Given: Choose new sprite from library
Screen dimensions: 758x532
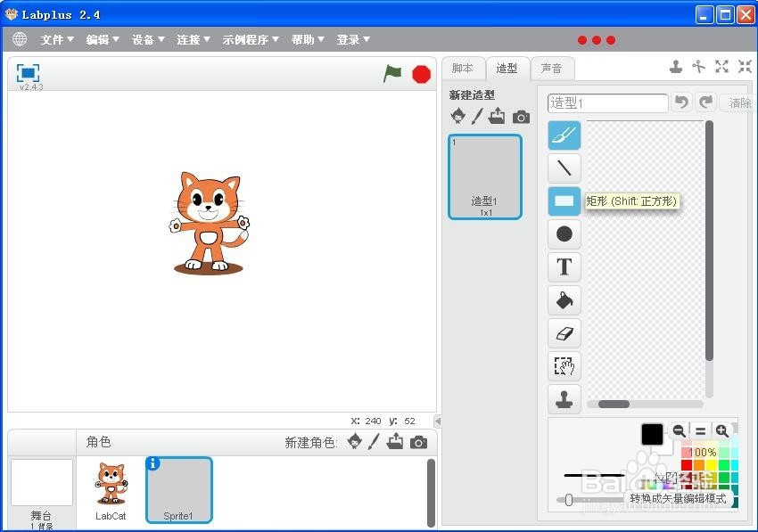Looking at the screenshot, I should [x=355, y=442].
